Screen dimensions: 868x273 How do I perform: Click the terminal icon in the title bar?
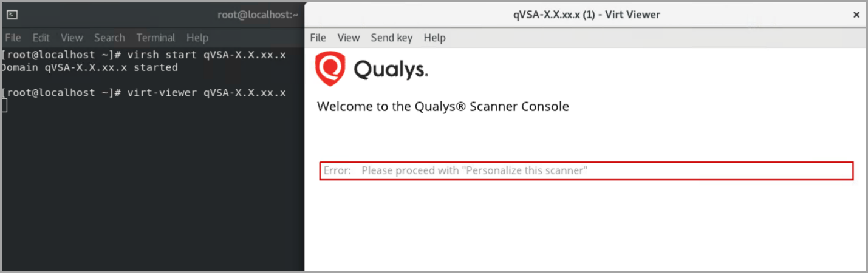point(12,15)
